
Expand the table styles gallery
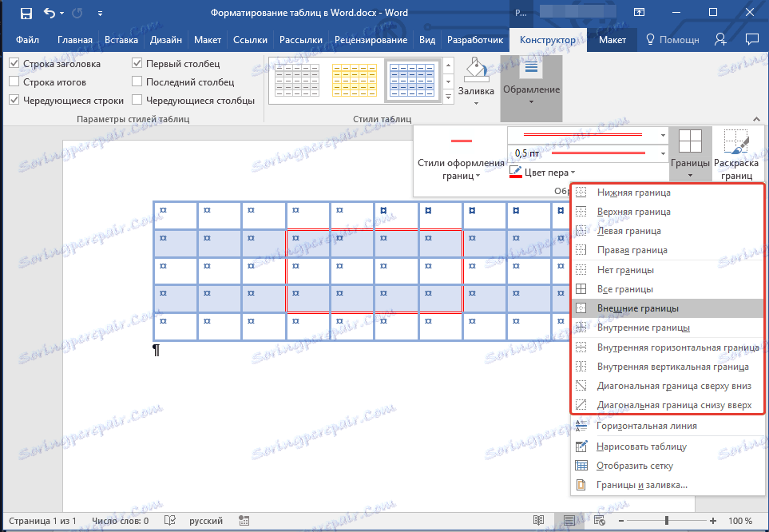448,97
